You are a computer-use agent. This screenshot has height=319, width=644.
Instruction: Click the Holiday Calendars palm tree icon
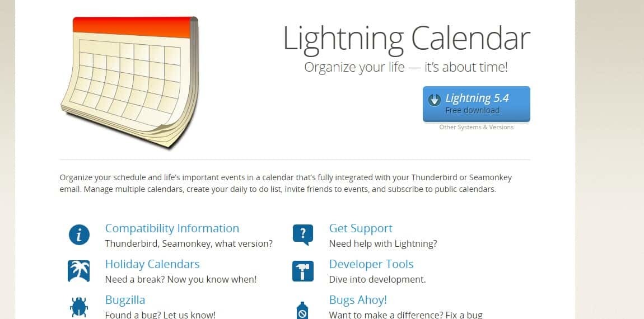click(79, 271)
